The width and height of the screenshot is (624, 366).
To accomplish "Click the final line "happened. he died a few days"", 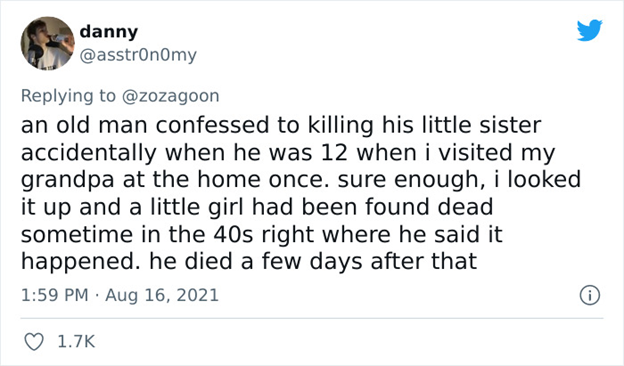I will [x=249, y=262].
